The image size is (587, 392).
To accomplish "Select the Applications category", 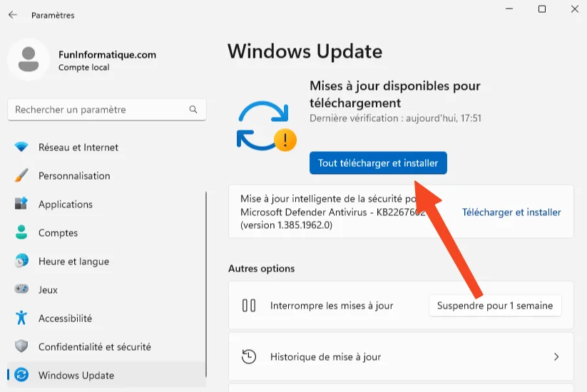I will (x=107, y=204).
